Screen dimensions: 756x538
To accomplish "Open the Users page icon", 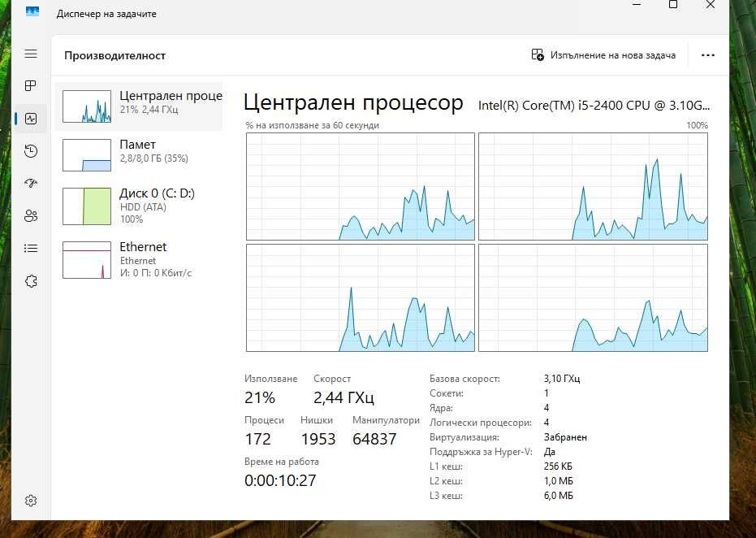I will (x=31, y=215).
